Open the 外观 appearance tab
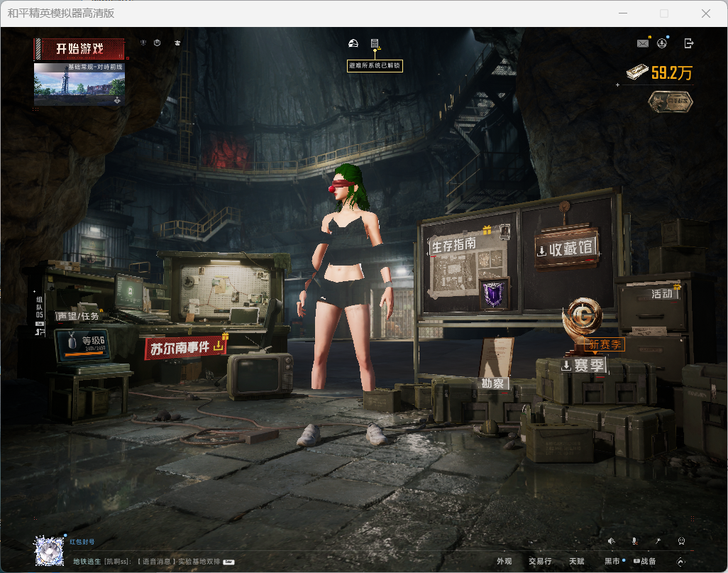This screenshot has width=728, height=573. click(x=504, y=562)
